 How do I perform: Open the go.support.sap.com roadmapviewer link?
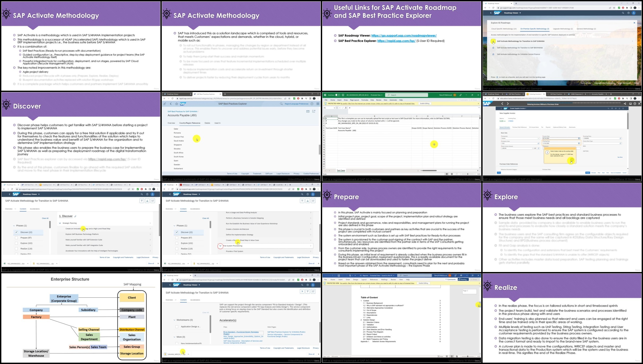coord(404,36)
